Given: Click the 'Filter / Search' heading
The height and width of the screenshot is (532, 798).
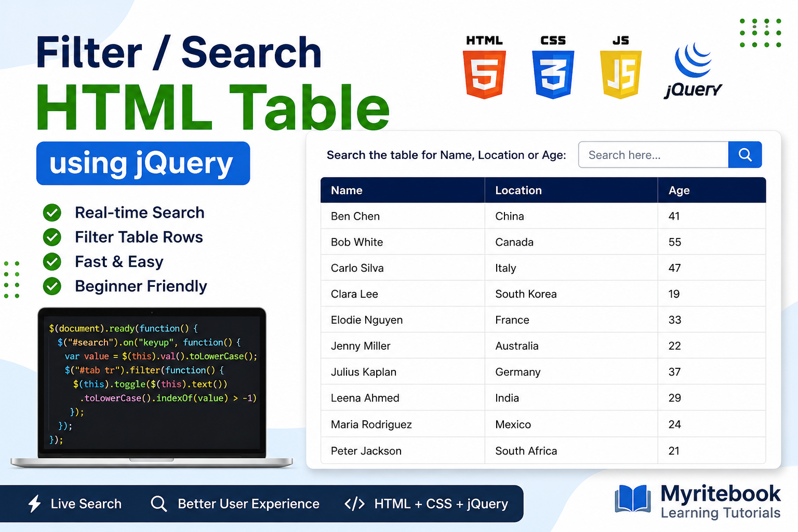Looking at the screenshot, I should click(179, 52).
